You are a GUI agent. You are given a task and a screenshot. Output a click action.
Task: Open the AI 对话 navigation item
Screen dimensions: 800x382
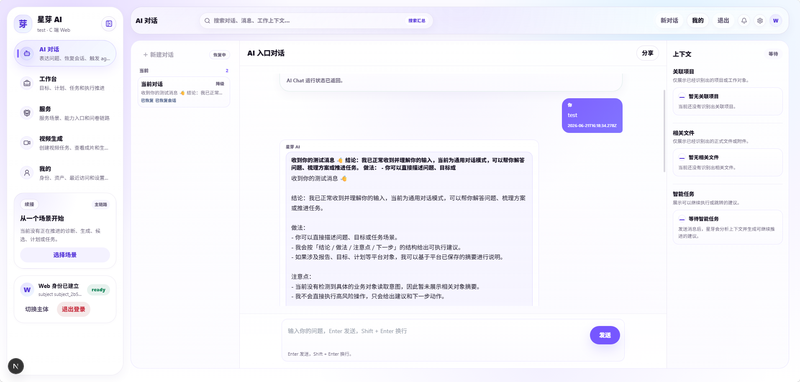tap(65, 54)
